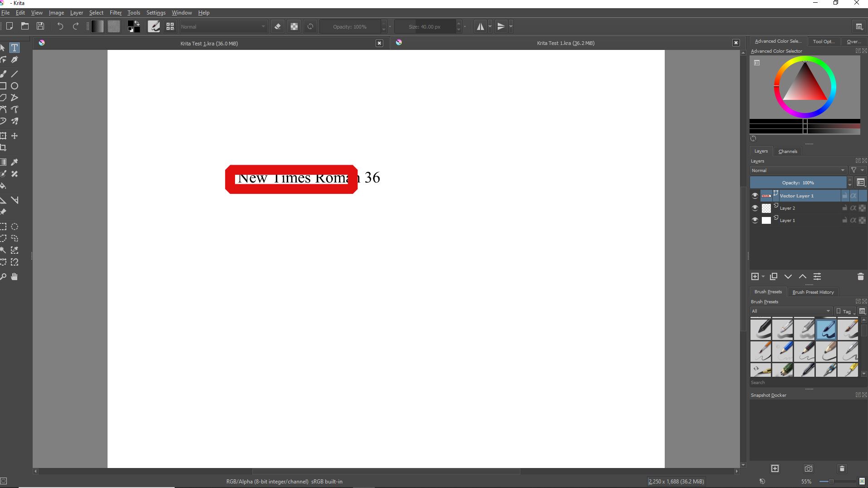Select the Color Sampler eyedropper tool
Screen dimensions: 868x488
(x=15, y=162)
